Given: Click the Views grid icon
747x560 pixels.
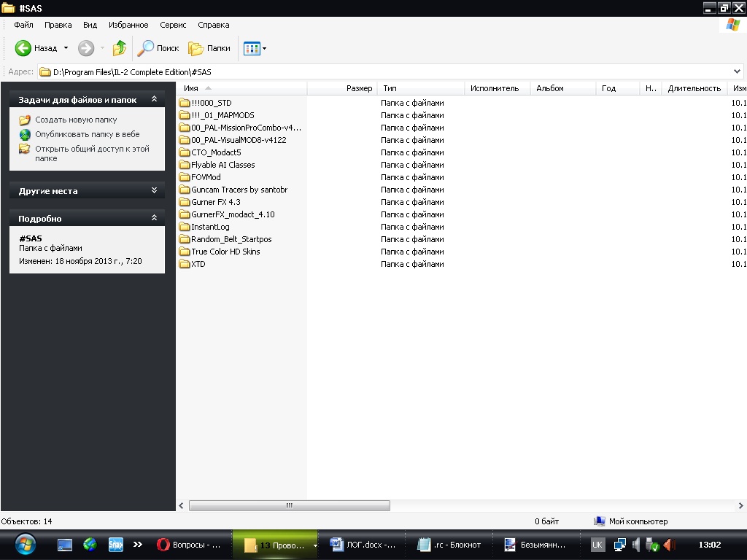Looking at the screenshot, I should click(x=252, y=48).
